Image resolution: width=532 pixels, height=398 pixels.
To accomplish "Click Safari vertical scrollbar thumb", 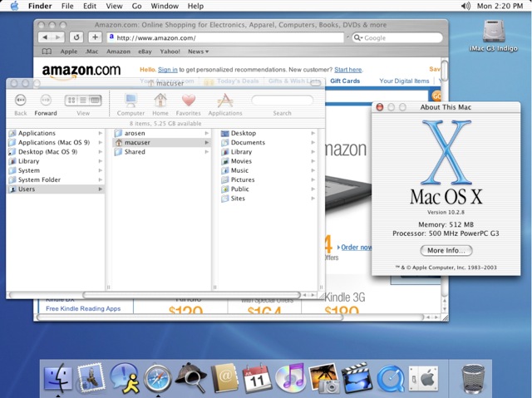I will pos(444,70).
